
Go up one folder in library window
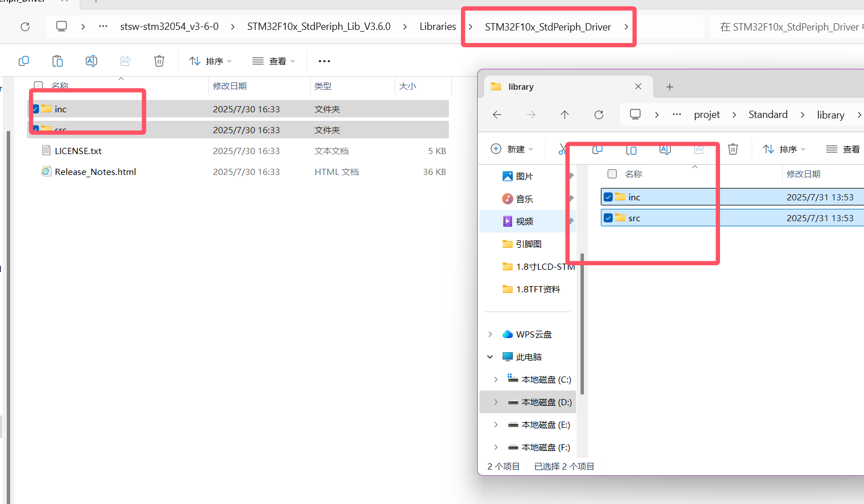(565, 115)
